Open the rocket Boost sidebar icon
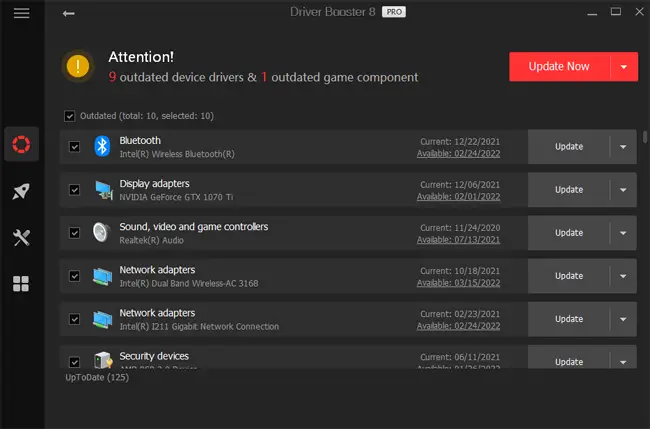The image size is (650, 429). pos(22,191)
